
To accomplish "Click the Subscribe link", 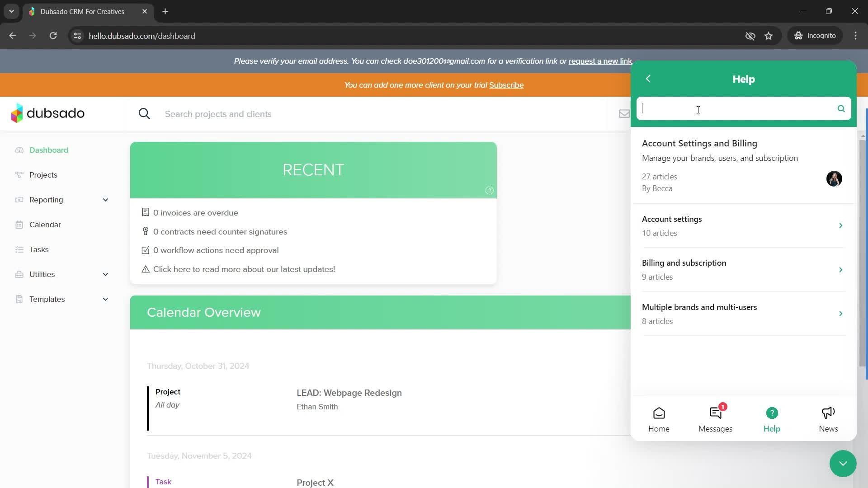I will point(506,85).
